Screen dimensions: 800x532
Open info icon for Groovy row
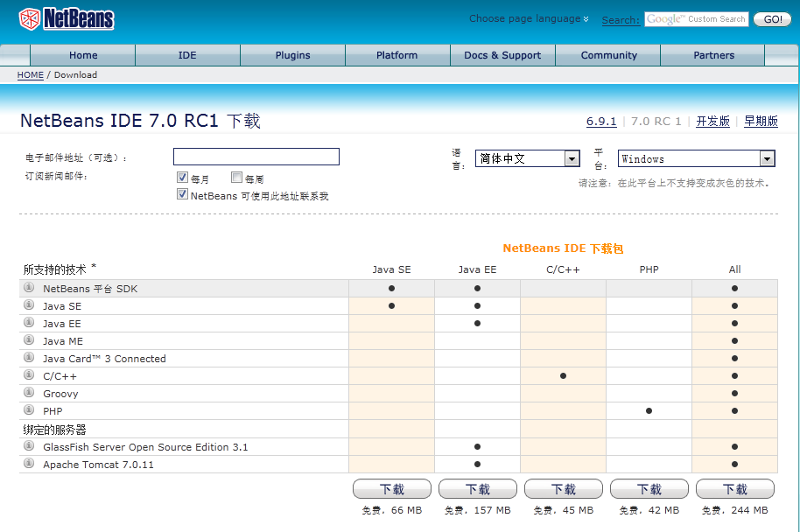(x=29, y=392)
